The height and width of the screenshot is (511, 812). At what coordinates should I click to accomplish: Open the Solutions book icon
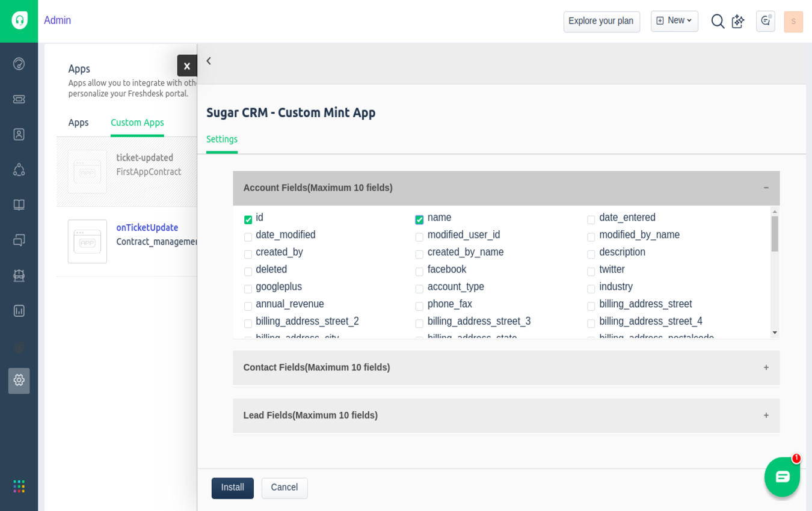click(19, 205)
